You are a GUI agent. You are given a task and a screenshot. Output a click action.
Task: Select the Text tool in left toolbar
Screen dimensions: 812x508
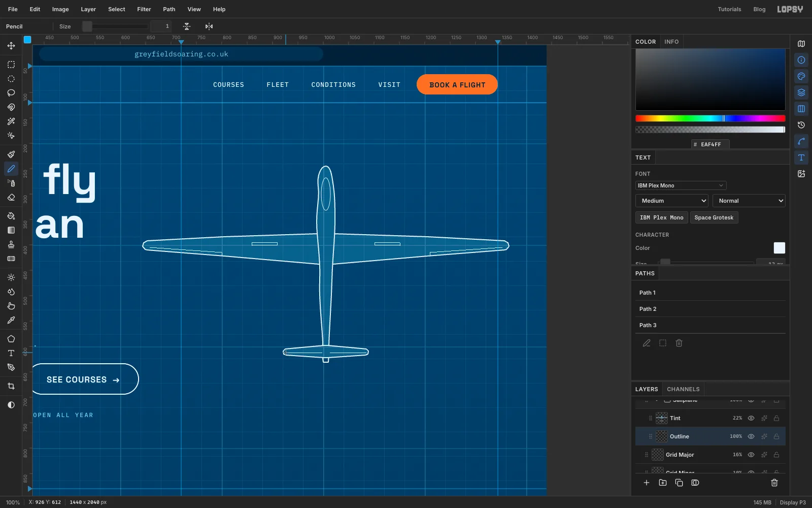(x=11, y=353)
